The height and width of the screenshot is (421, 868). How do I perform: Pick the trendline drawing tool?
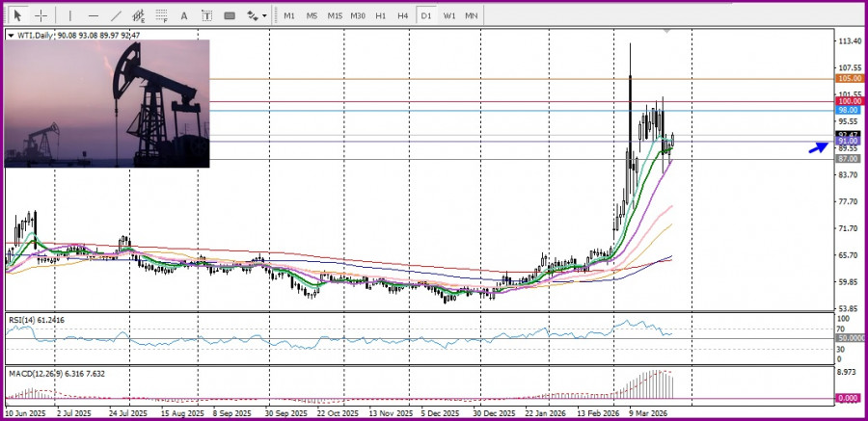click(116, 15)
